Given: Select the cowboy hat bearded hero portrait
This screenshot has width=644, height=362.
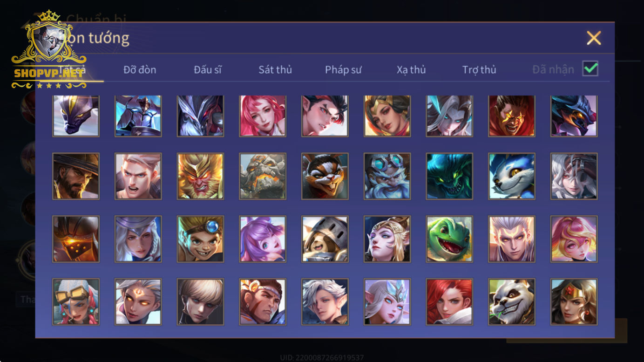Looking at the screenshot, I should [76, 176].
